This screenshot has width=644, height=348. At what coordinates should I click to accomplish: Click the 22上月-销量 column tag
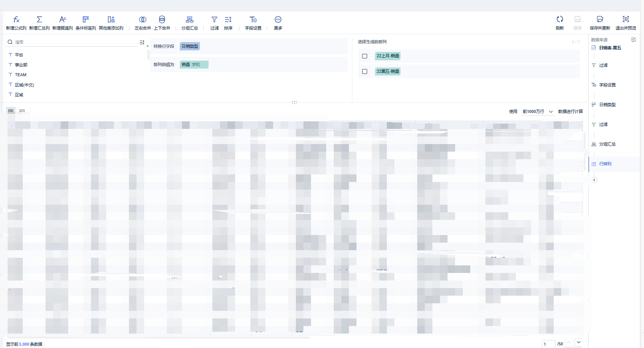[388, 56]
